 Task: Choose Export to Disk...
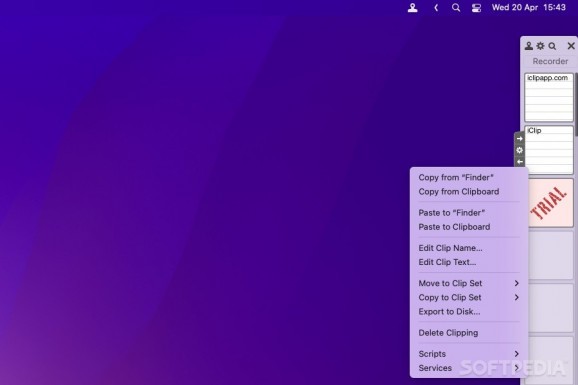tap(469, 312)
